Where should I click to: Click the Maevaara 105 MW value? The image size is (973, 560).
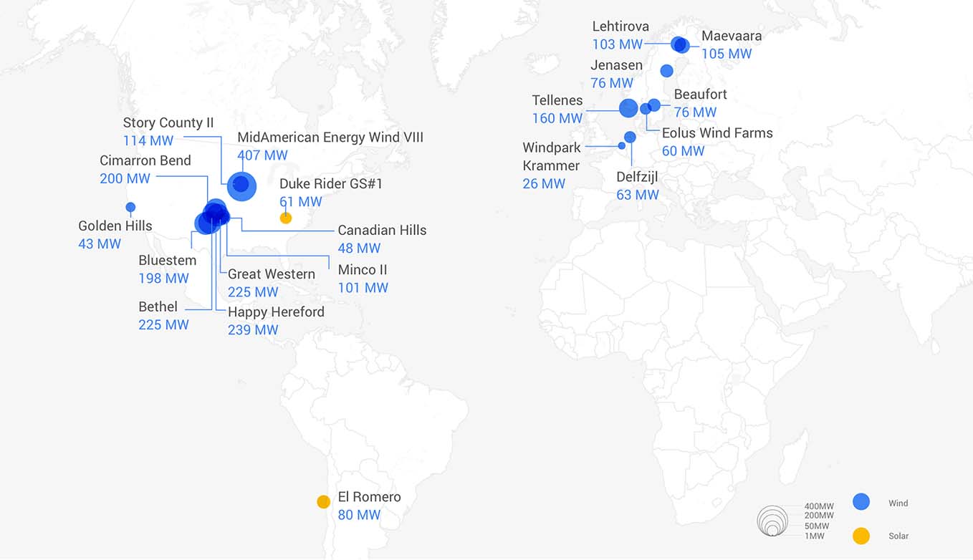[727, 54]
